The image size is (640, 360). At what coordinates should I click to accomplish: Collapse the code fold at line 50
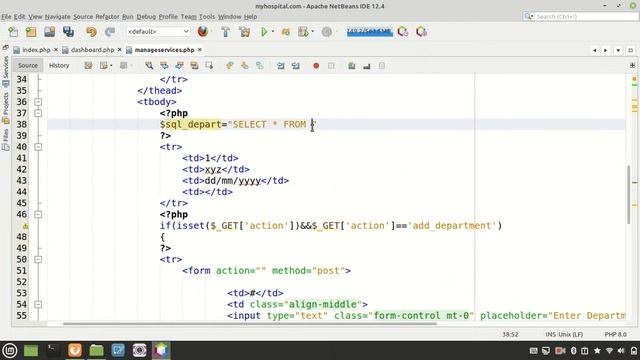38,259
